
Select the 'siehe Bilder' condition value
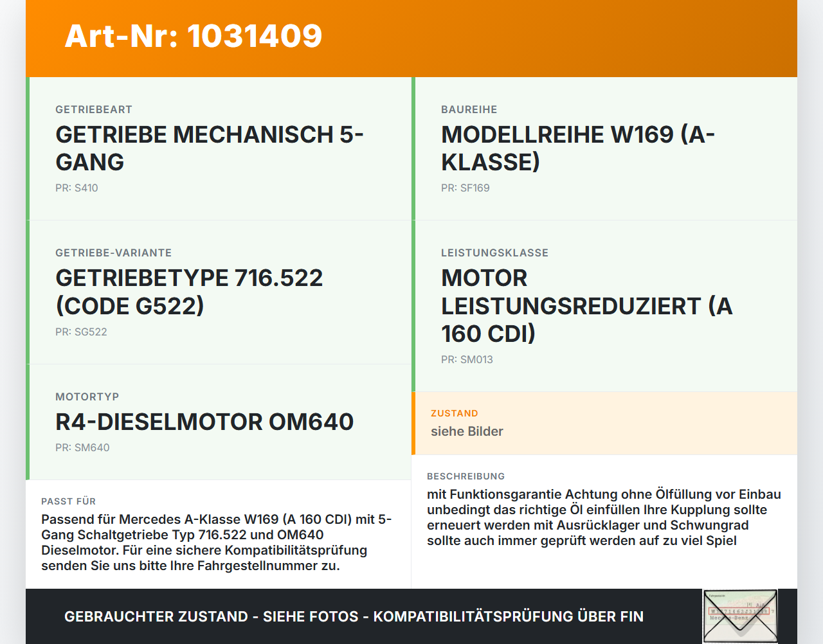coord(467,431)
